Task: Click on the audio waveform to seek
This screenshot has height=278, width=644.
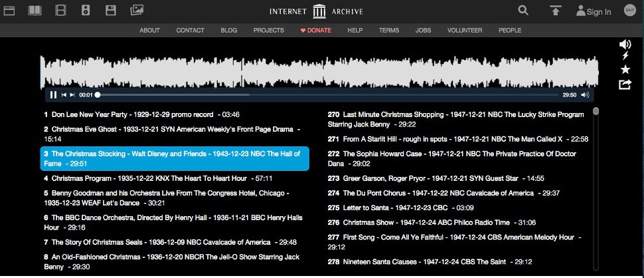Action: pos(319,71)
